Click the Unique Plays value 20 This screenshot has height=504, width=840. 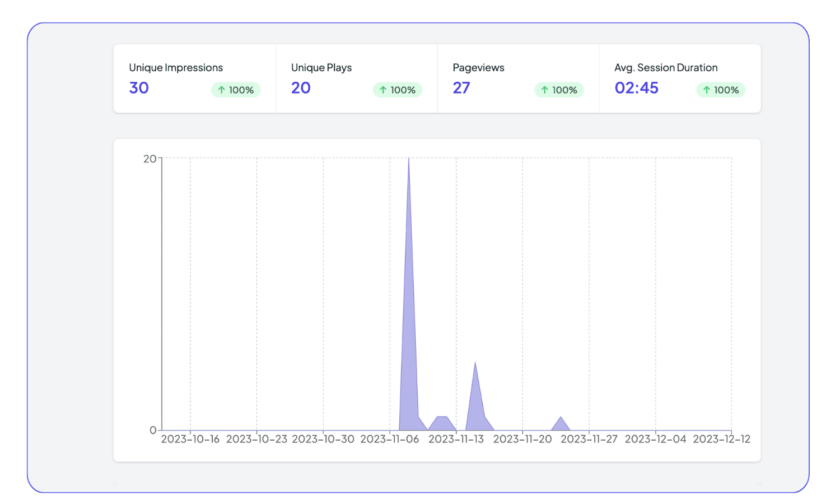click(x=301, y=88)
